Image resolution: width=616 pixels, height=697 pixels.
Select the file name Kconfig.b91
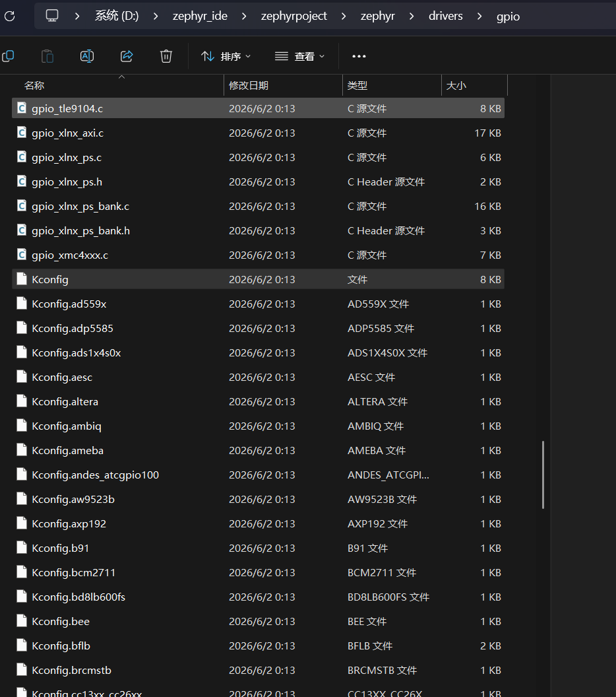point(61,548)
